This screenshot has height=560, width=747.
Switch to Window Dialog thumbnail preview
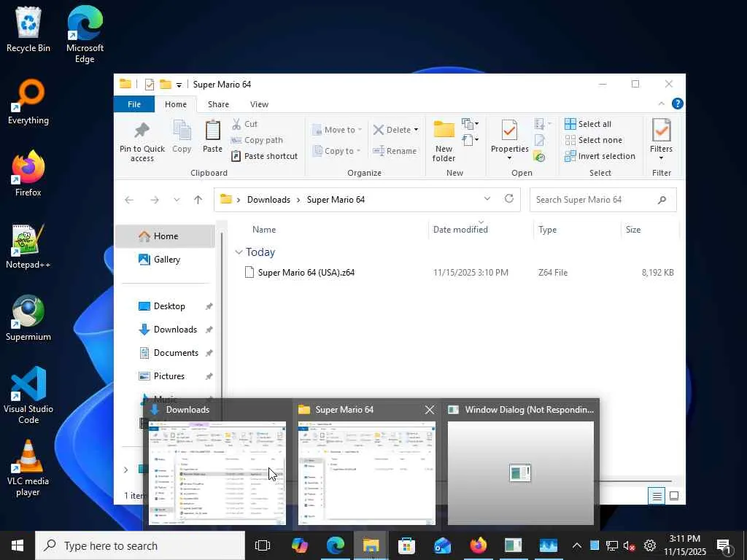tap(521, 464)
